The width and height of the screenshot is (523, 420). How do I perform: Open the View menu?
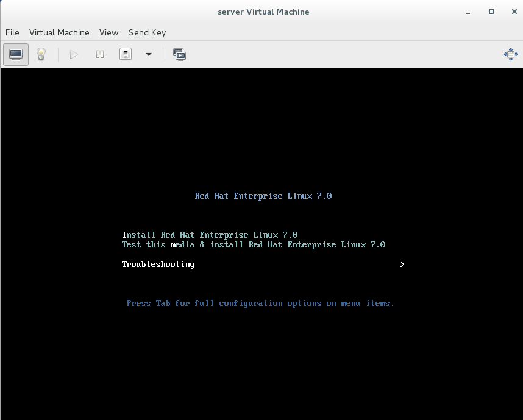pos(109,32)
